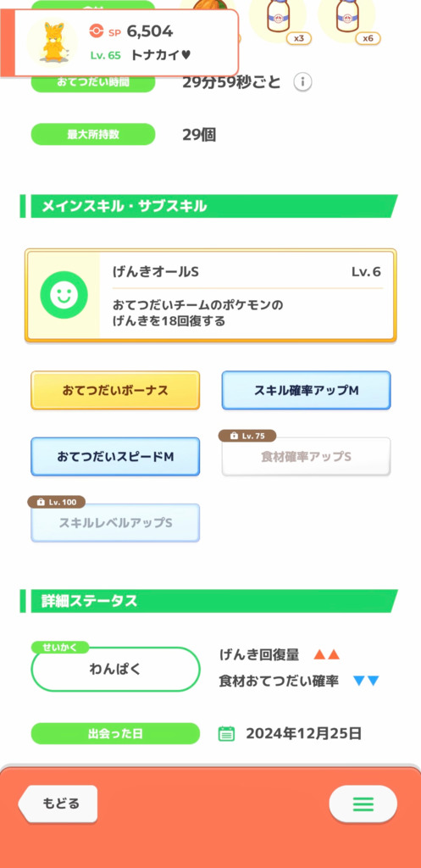Viewport: 421px width, 868px height.
Task: Go back with the もどる button
Action: 58,804
